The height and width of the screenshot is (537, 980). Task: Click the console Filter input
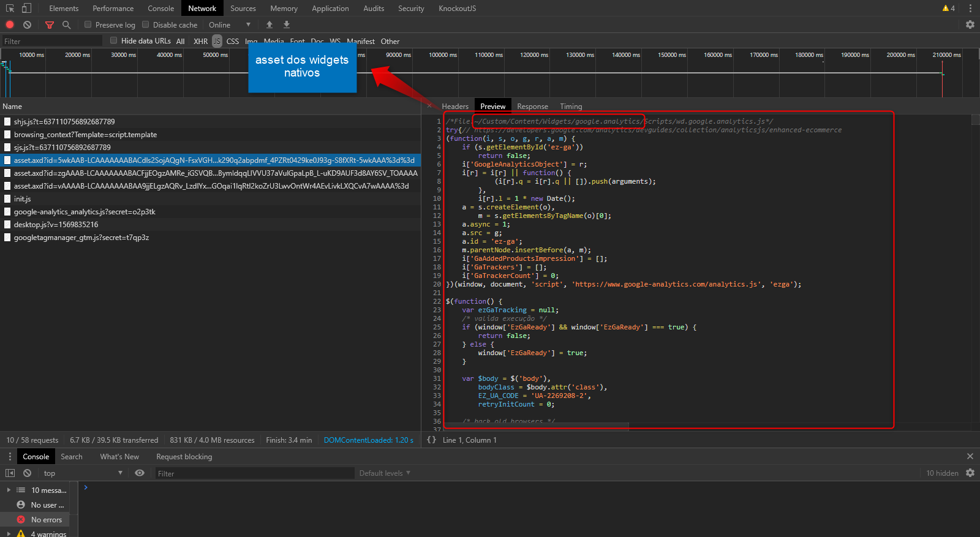[x=255, y=473]
